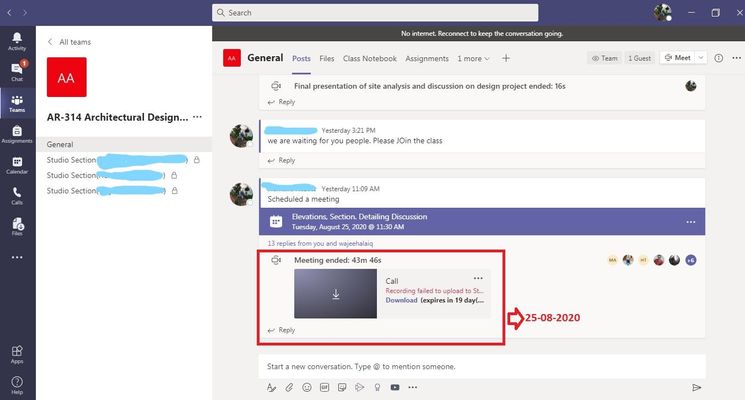Open the YouTube compose extension
745x400 pixels.
pos(395,387)
